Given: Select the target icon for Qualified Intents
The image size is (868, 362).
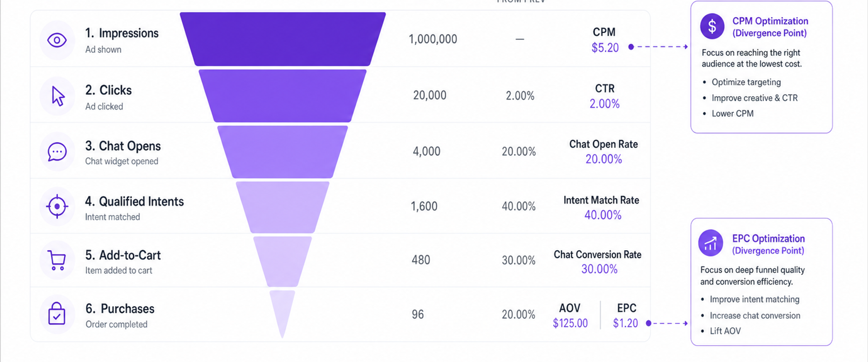Looking at the screenshot, I should [x=57, y=206].
